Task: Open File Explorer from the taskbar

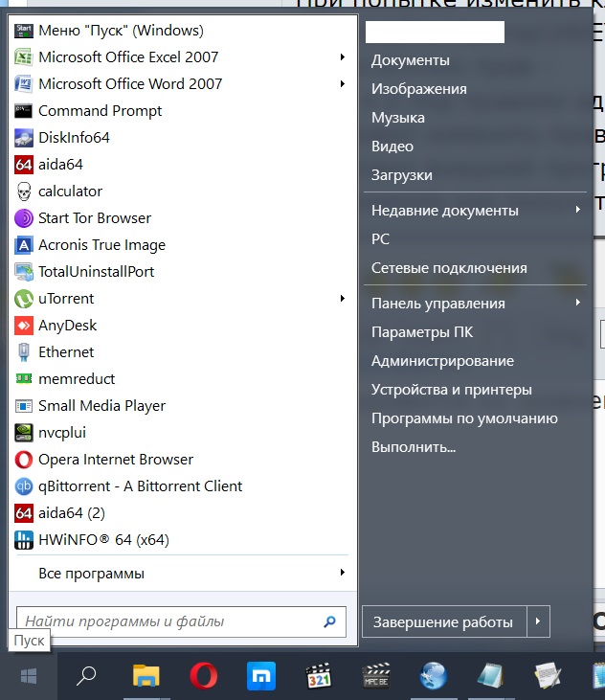Action: 146,675
